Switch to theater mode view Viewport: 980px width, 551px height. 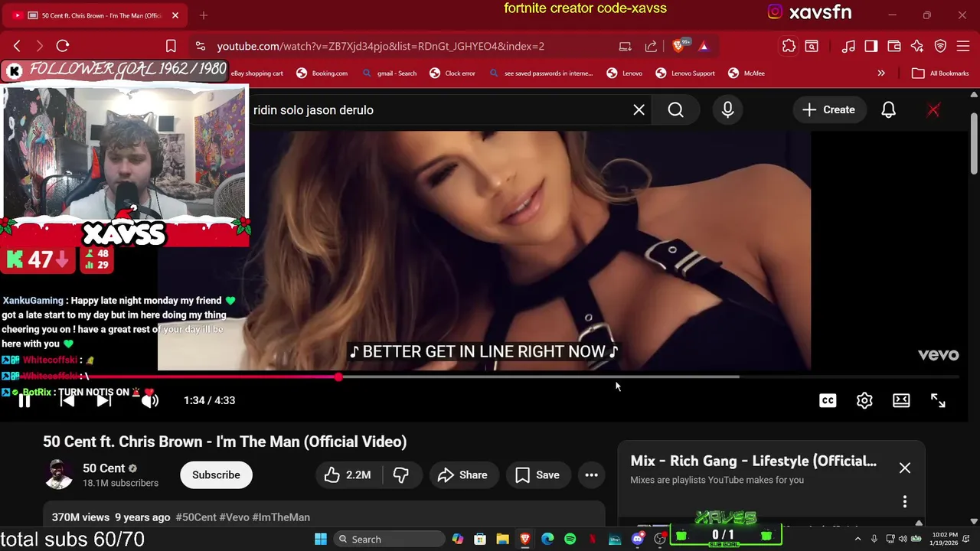tap(901, 400)
